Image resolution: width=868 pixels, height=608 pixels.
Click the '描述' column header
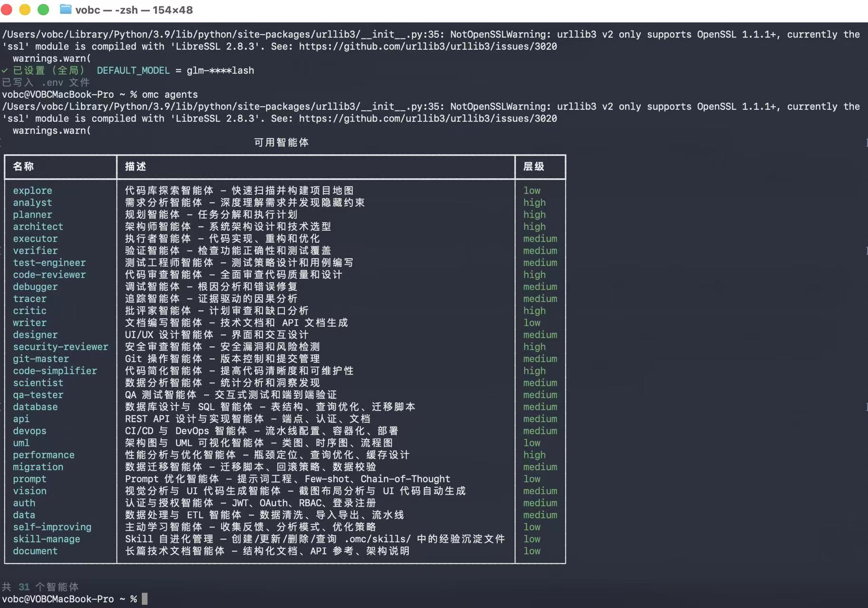135,166
